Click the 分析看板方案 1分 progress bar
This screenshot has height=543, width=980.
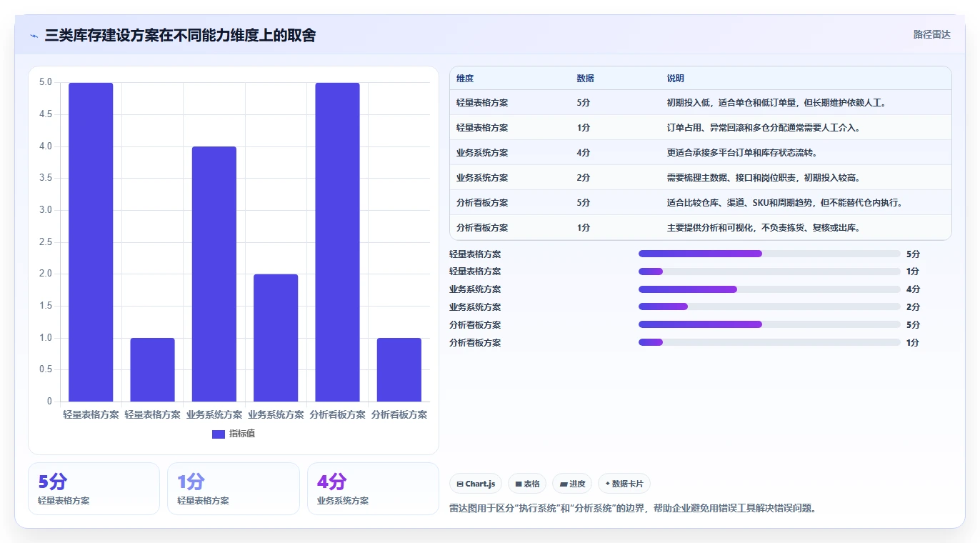click(769, 342)
